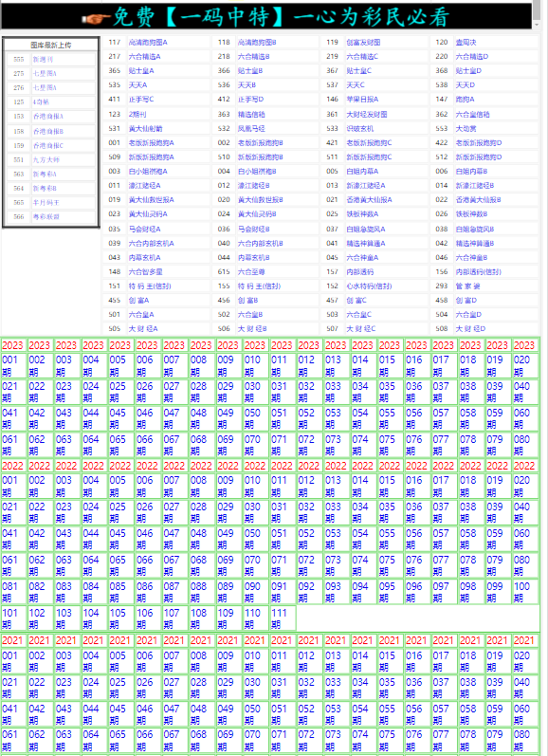Open the 六合至尊 link numbered 615
Screen dimensions: 548x756
(x=251, y=272)
